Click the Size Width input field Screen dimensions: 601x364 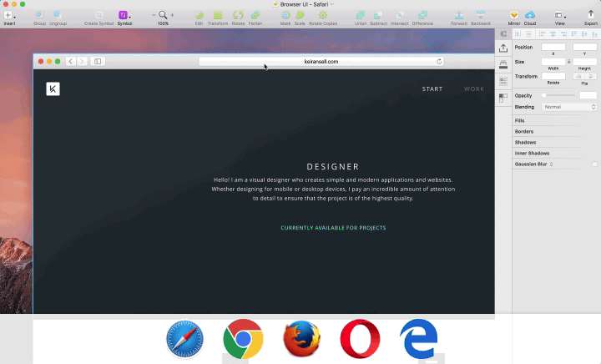tap(553, 61)
